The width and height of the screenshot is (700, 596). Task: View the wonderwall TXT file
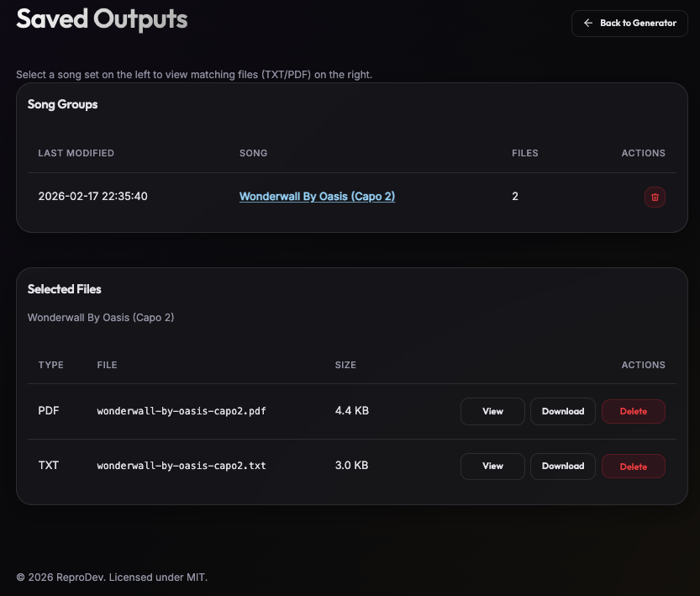pos(492,467)
